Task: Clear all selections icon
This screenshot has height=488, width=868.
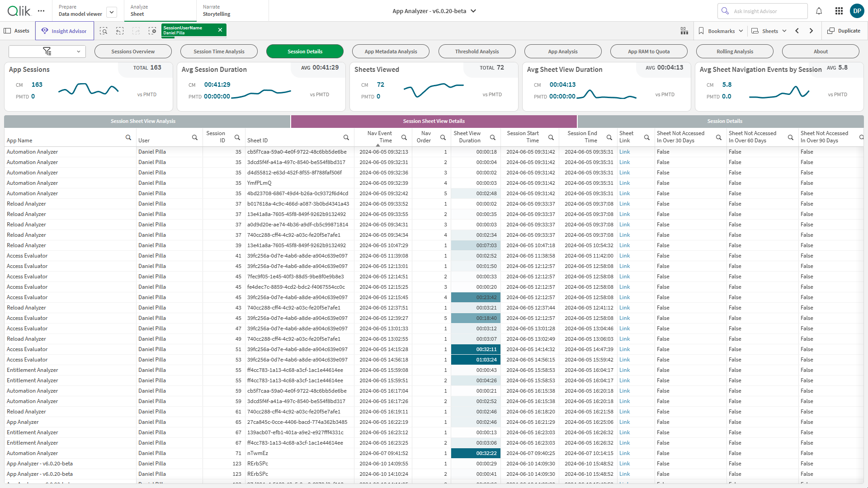Action: click(x=152, y=31)
